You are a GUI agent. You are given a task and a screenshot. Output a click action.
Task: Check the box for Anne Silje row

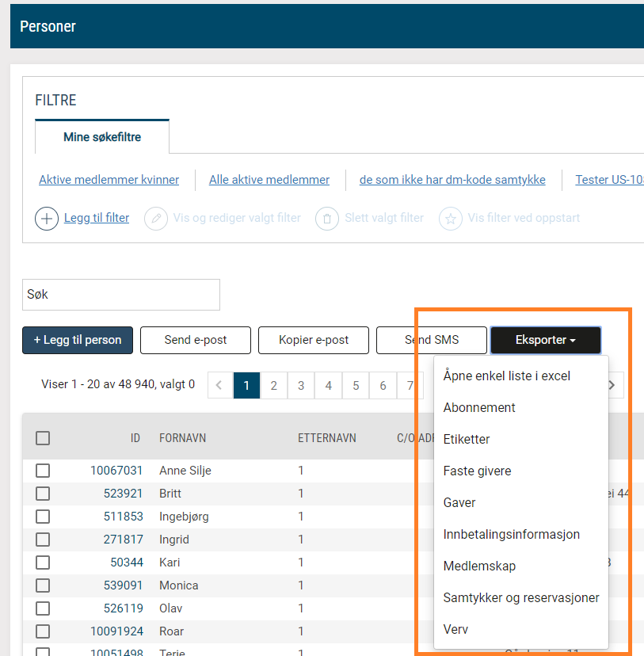[43, 471]
